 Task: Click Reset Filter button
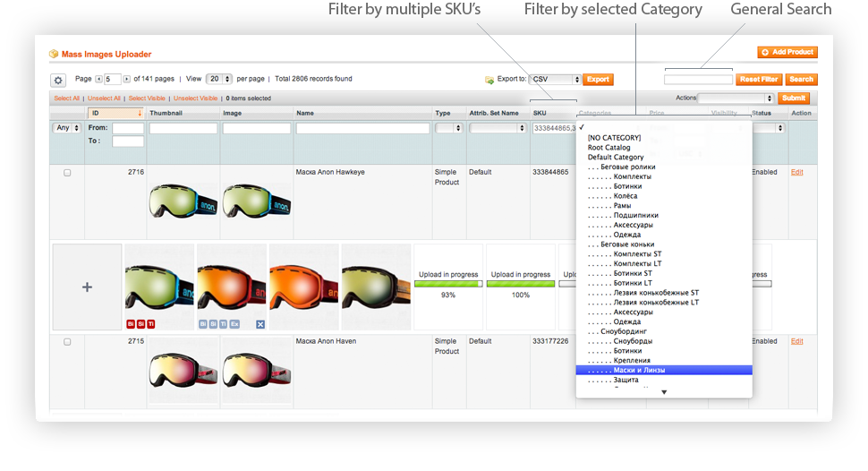coord(759,80)
